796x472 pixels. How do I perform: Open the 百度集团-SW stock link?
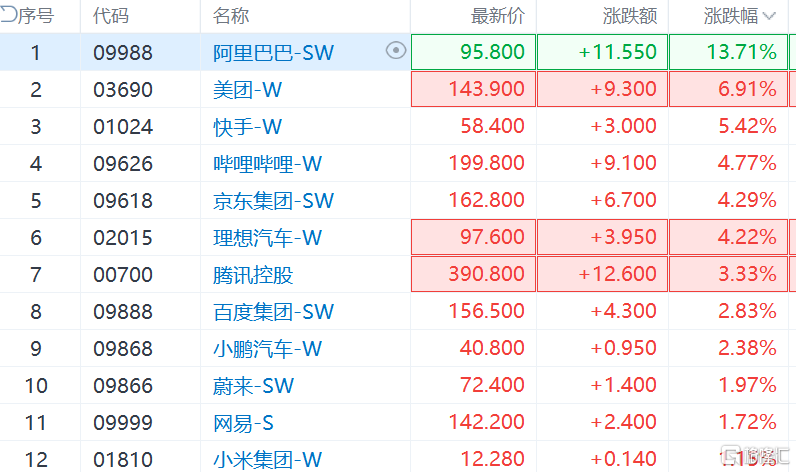click(x=273, y=311)
